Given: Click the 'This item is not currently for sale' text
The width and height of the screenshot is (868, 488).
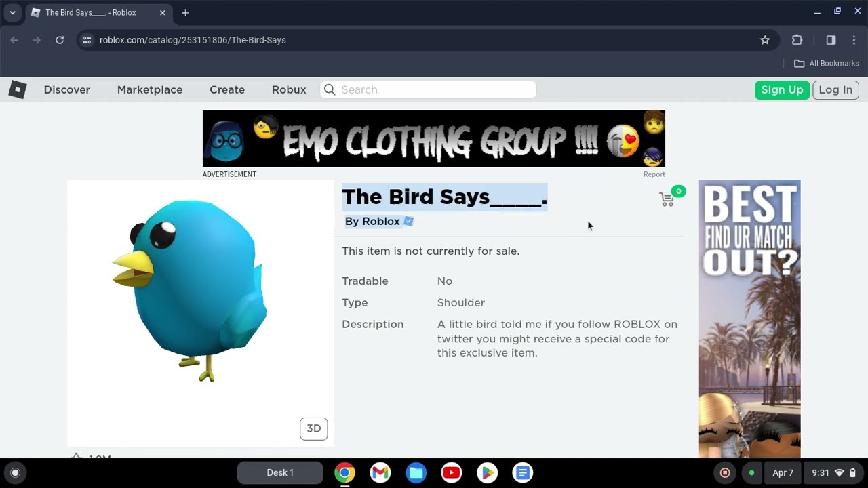Looking at the screenshot, I should click(431, 251).
